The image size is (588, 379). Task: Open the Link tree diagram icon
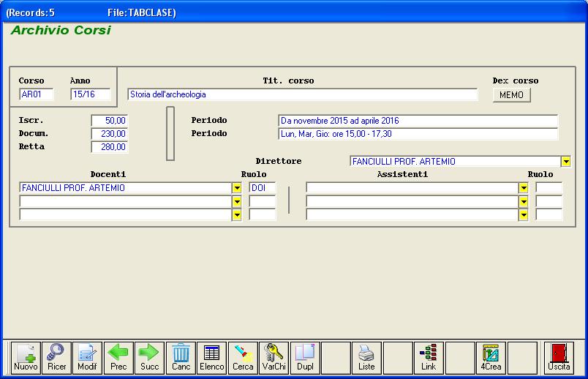(x=429, y=358)
